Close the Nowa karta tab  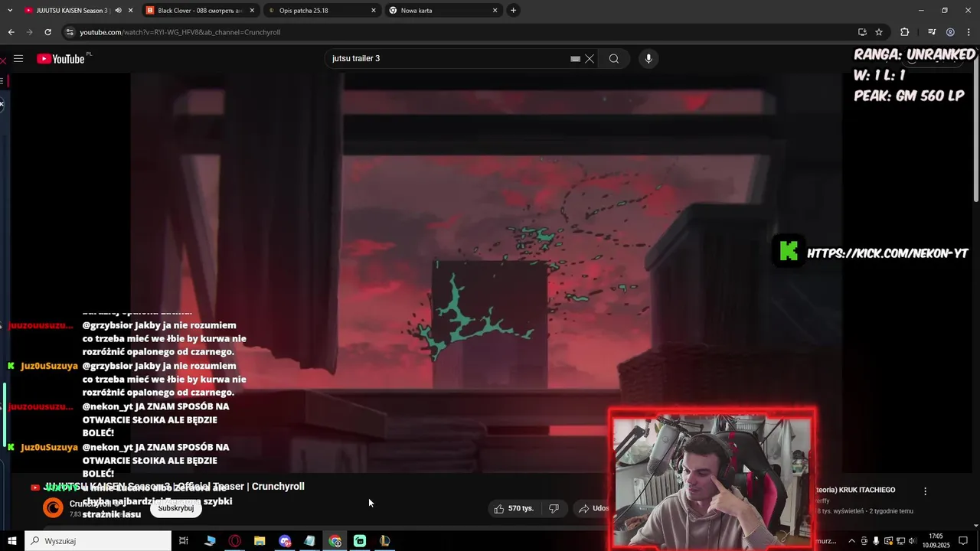pyautogui.click(x=495, y=11)
